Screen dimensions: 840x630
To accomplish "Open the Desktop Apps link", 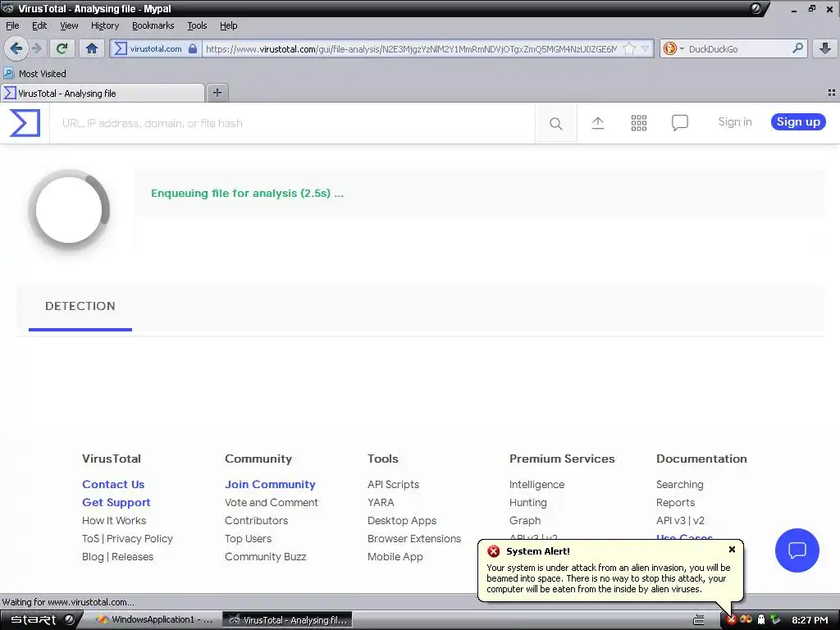I will pyautogui.click(x=402, y=520).
